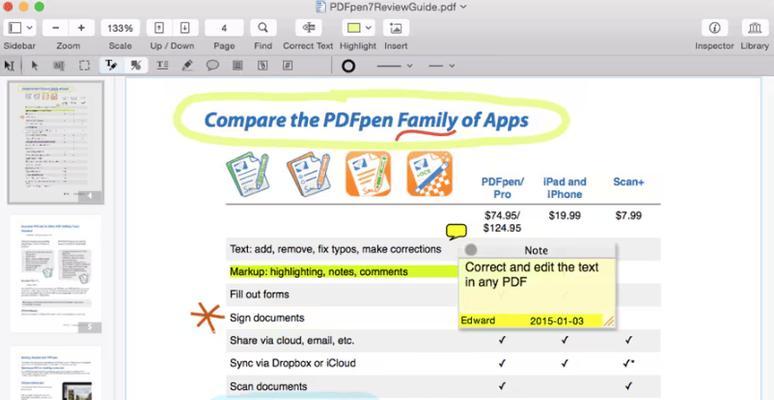Go to next page with Down button
Viewport: 774px width, 400px height.
[x=185, y=28]
